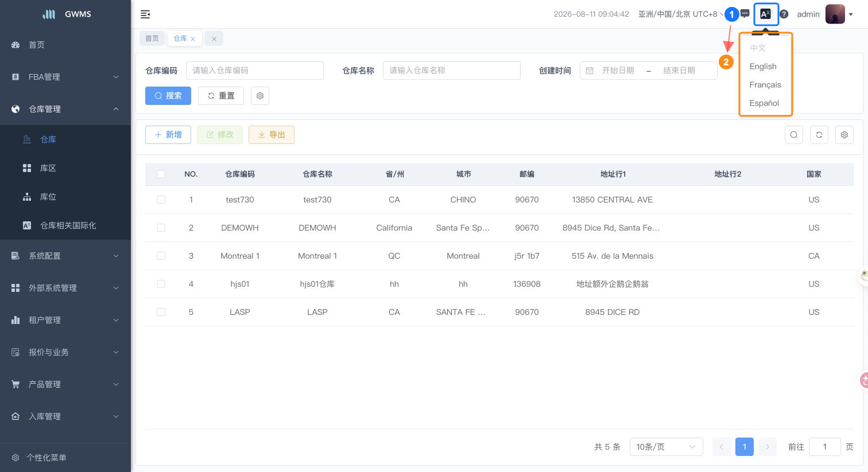Open the 库区 sidebar submenu item
The image size is (868, 472).
pyautogui.click(x=65, y=168)
